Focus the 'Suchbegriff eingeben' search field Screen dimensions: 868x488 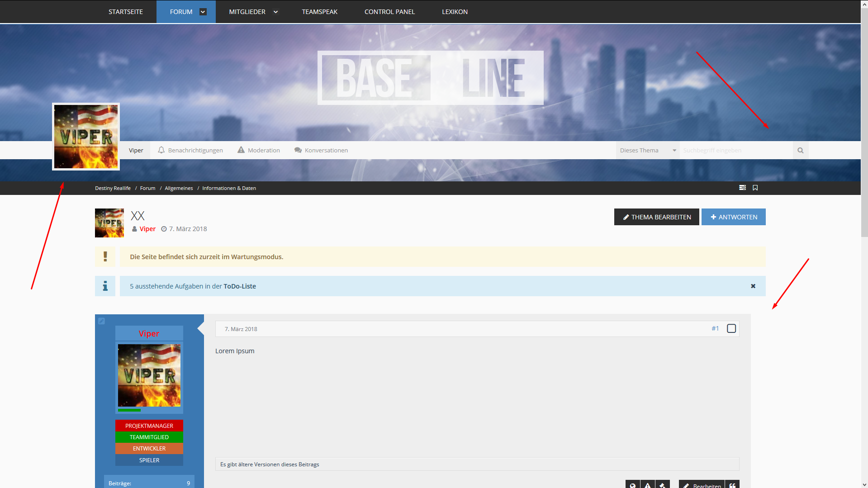735,151
